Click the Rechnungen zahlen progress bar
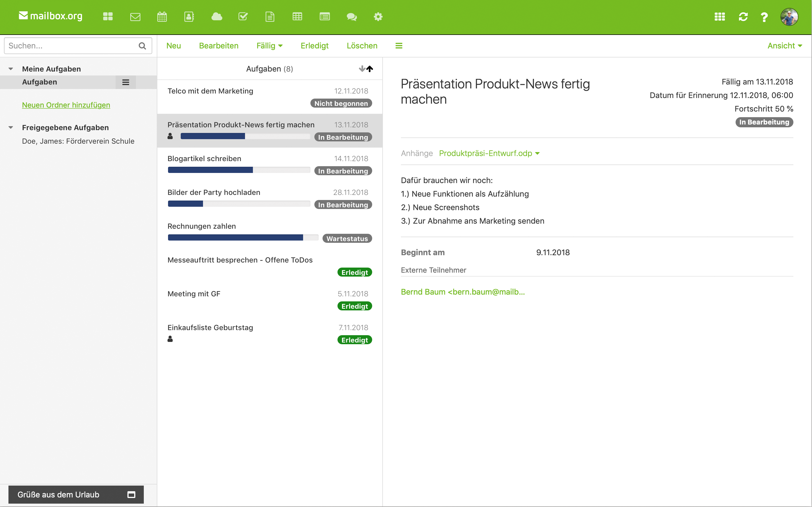Viewport: 812px width, 507px height. pyautogui.click(x=243, y=238)
